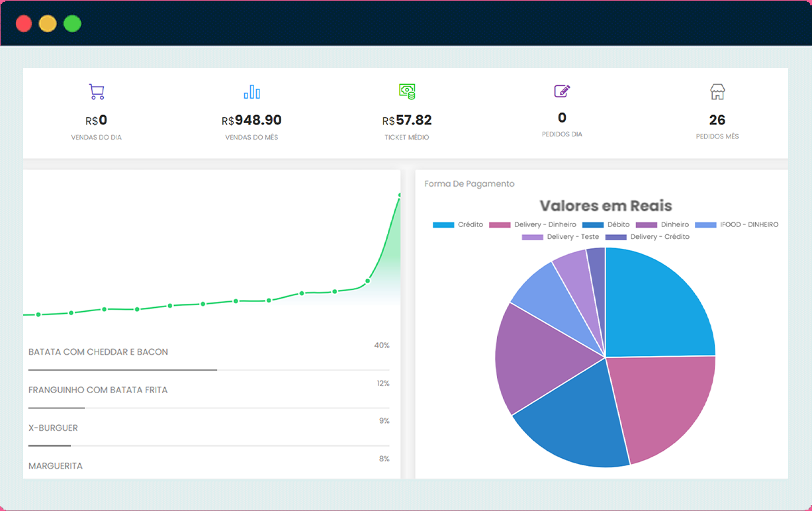Click the red close window button

[24, 24]
